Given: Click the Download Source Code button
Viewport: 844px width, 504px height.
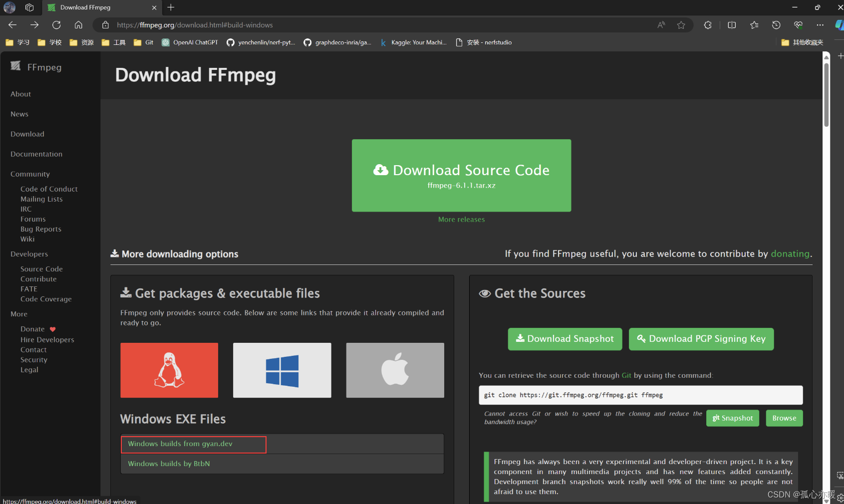Looking at the screenshot, I should [x=461, y=175].
